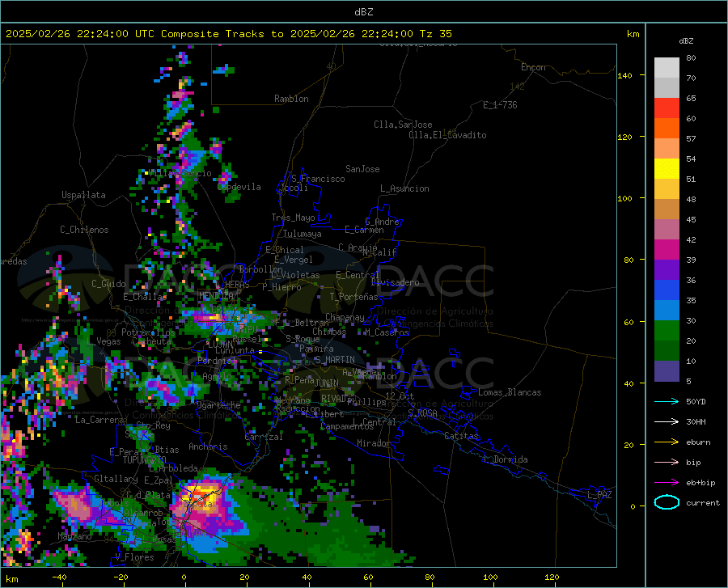Click the 'C_Chilenos' map label
This screenshot has width=728, height=588.
pos(84,230)
